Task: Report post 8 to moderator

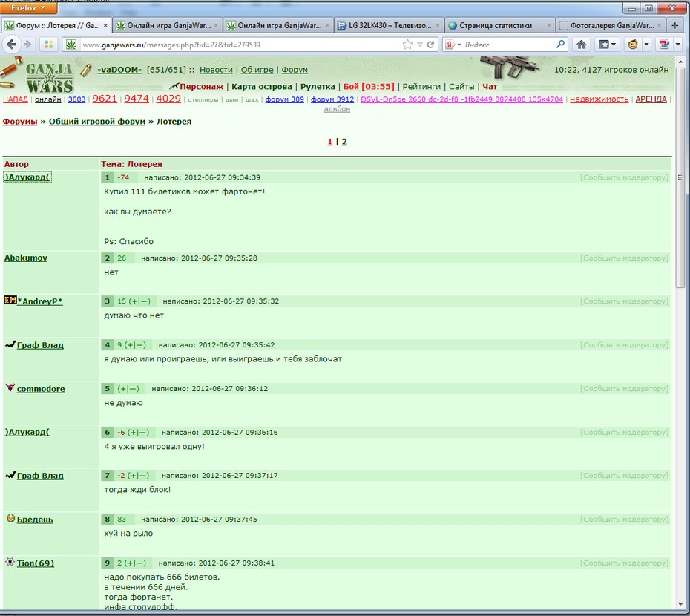Action: click(x=624, y=519)
